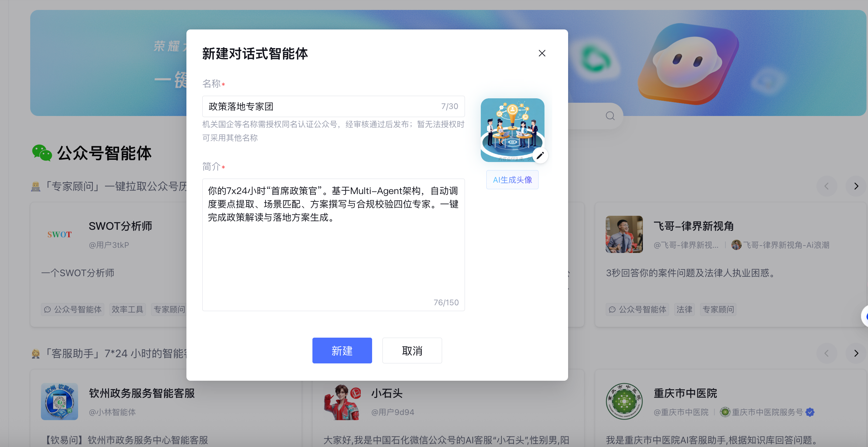Click the 法律 tag on 飞哥 card

pos(684,309)
